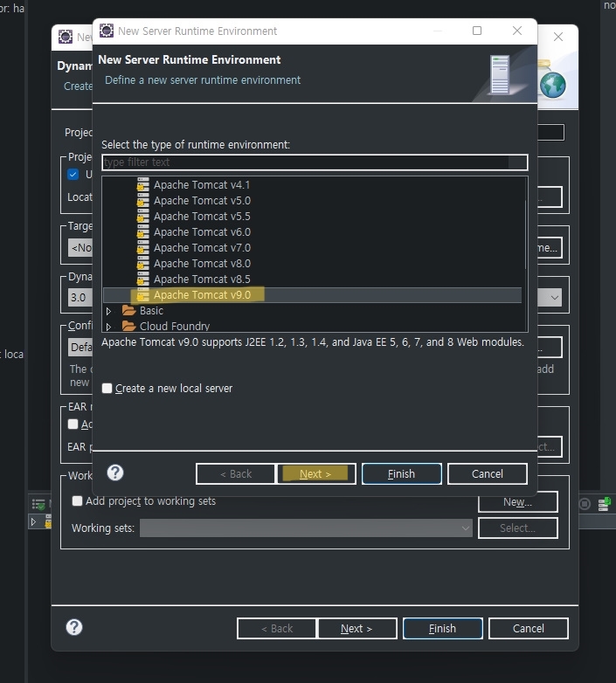Click Select... working sets button

[517, 528]
